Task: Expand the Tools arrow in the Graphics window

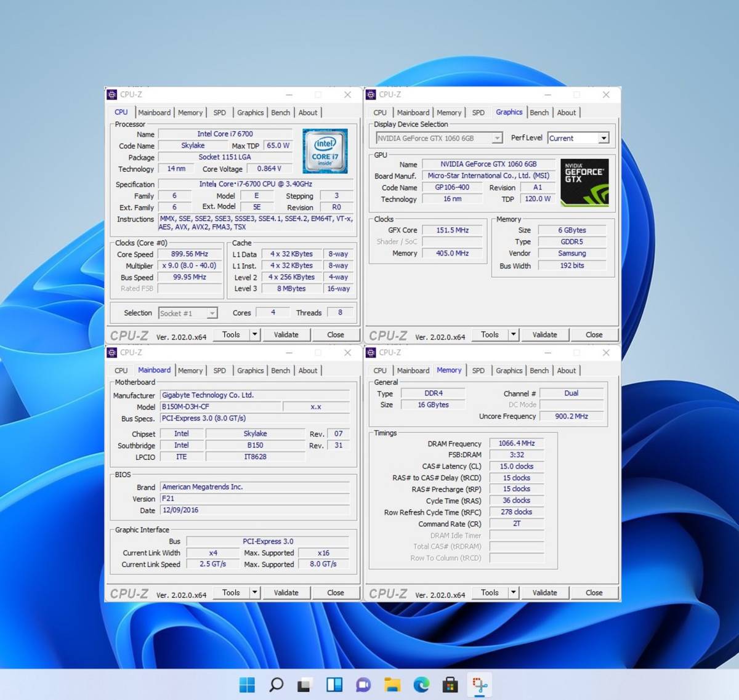Action: pyautogui.click(x=513, y=334)
